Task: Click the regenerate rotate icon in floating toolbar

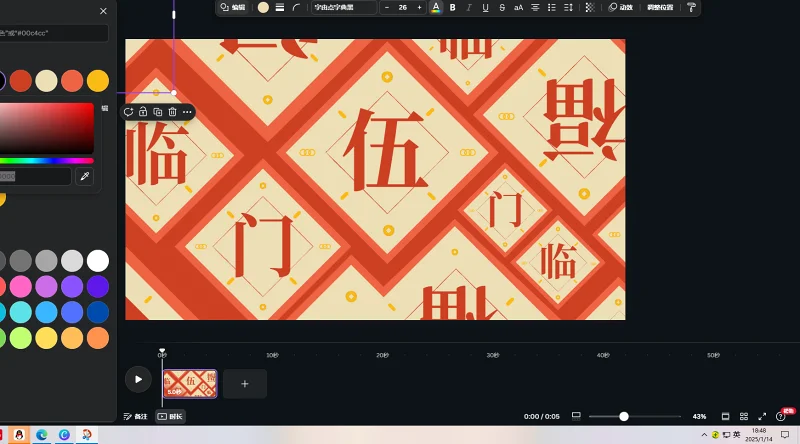Action: coord(129,112)
